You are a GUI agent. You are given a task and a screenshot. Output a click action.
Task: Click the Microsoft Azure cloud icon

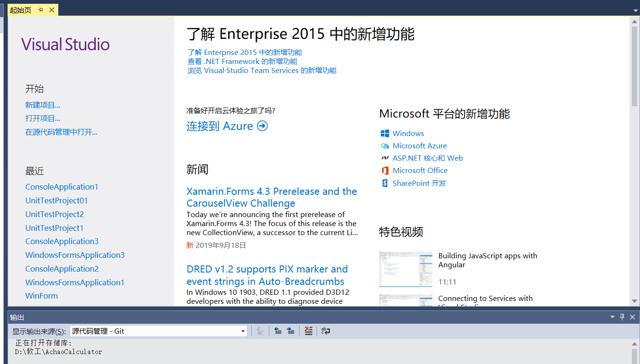385,146
